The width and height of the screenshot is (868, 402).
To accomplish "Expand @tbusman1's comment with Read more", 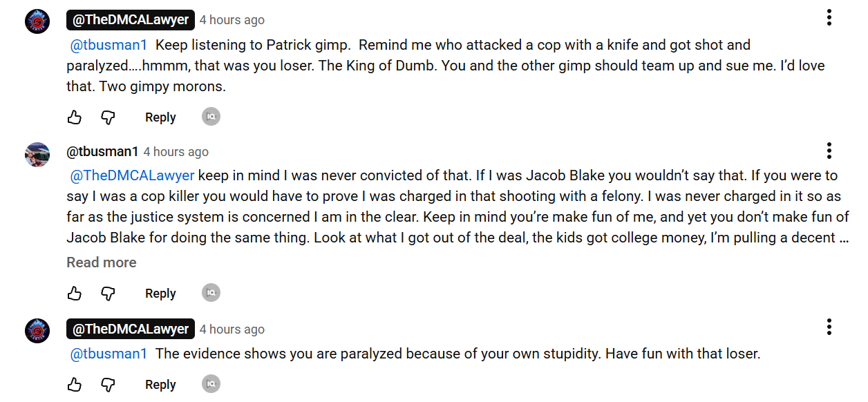I will pyautogui.click(x=101, y=262).
